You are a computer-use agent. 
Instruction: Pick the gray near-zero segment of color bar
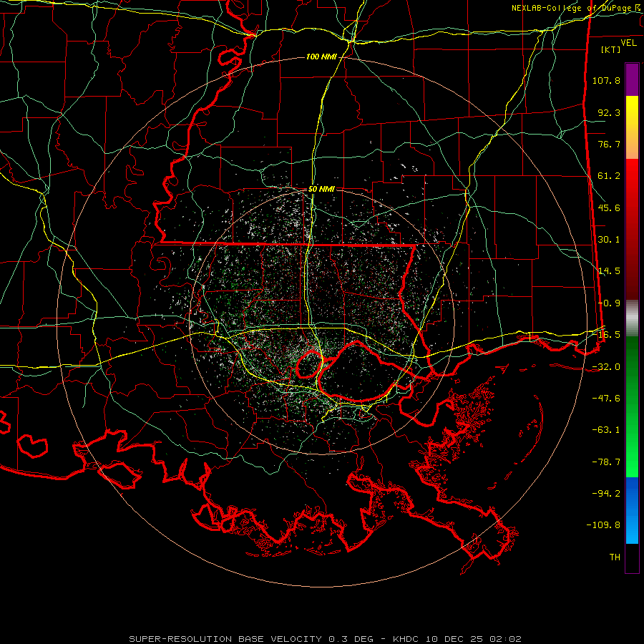pyautogui.click(x=632, y=318)
